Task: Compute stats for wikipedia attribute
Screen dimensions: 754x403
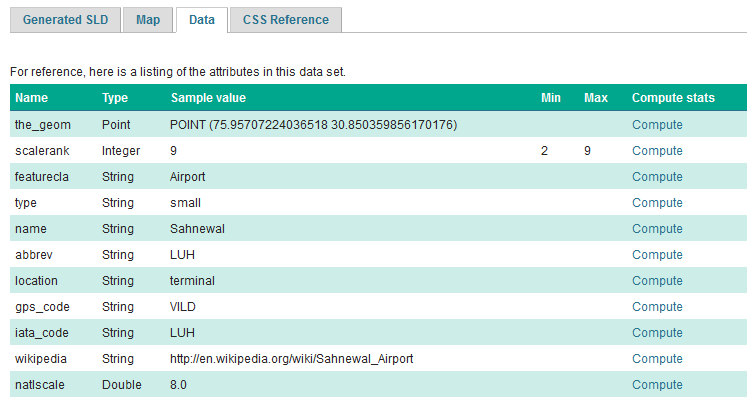Action: 657,359
